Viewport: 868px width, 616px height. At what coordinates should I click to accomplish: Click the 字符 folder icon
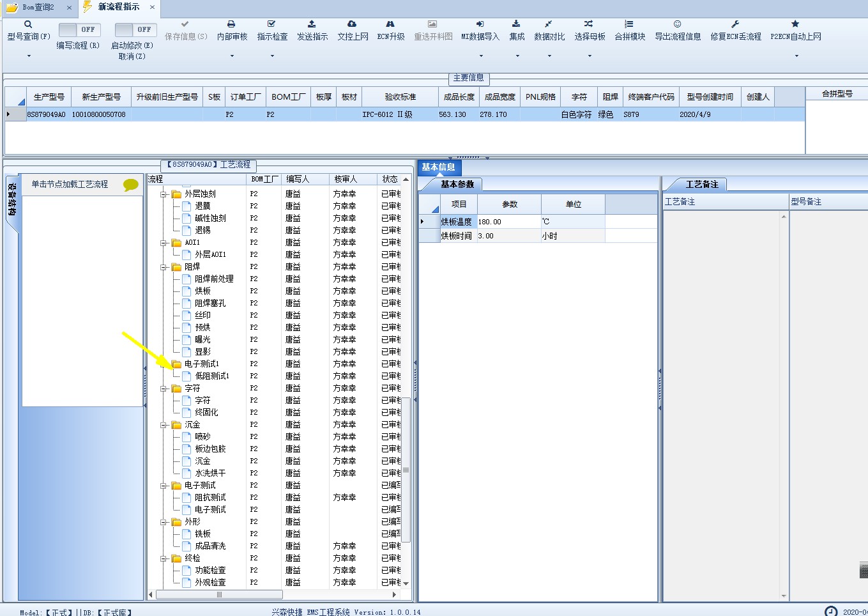click(177, 388)
